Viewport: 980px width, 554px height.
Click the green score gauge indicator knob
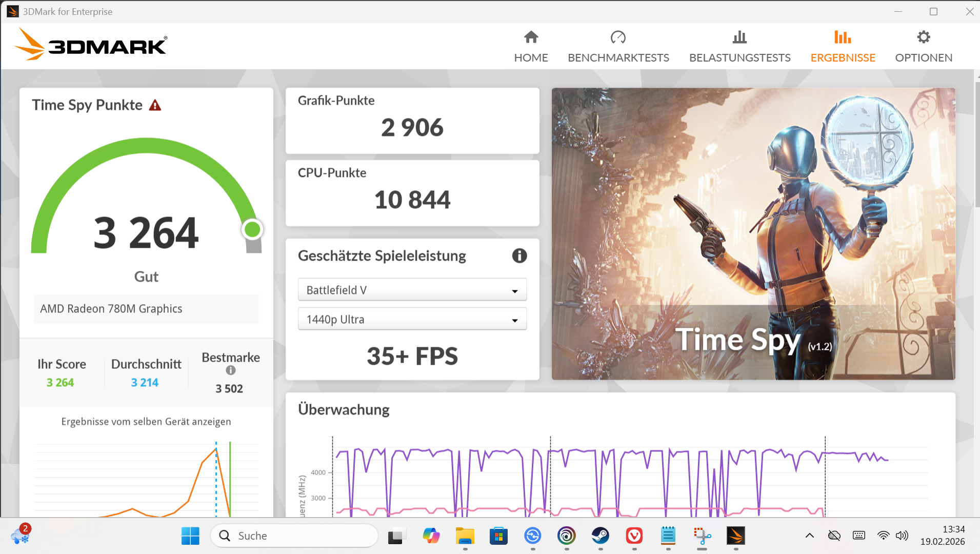[x=252, y=230]
